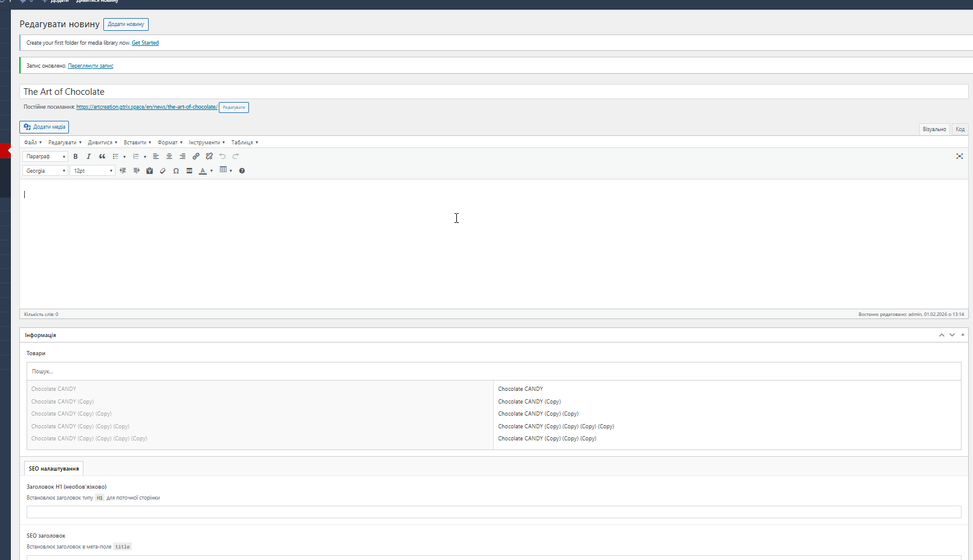The height and width of the screenshot is (560, 973).
Task: Open special characters (Omega) picker
Action: click(x=176, y=171)
